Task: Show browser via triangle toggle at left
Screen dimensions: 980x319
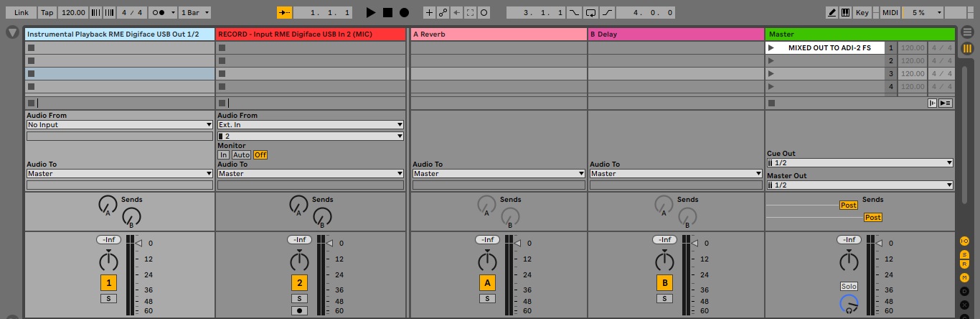Action: (12, 32)
